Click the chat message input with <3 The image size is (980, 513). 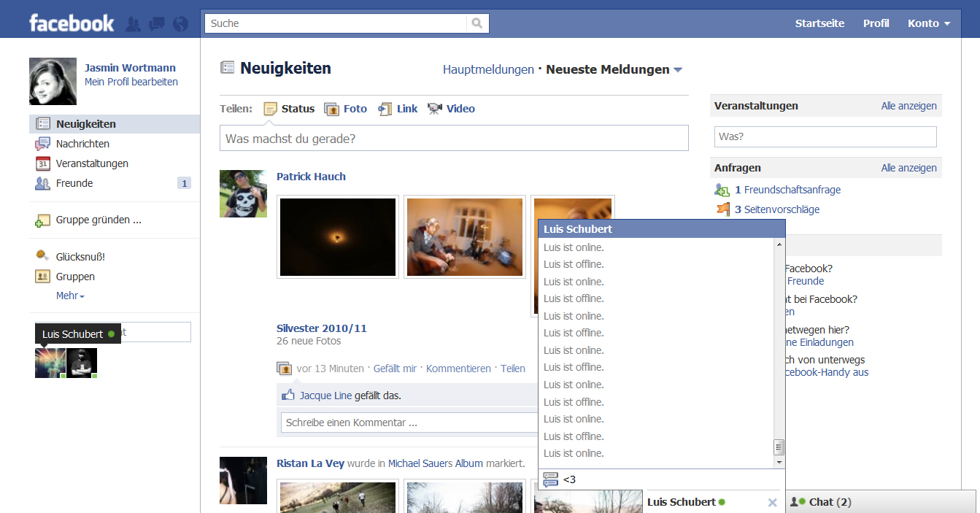coord(671,479)
